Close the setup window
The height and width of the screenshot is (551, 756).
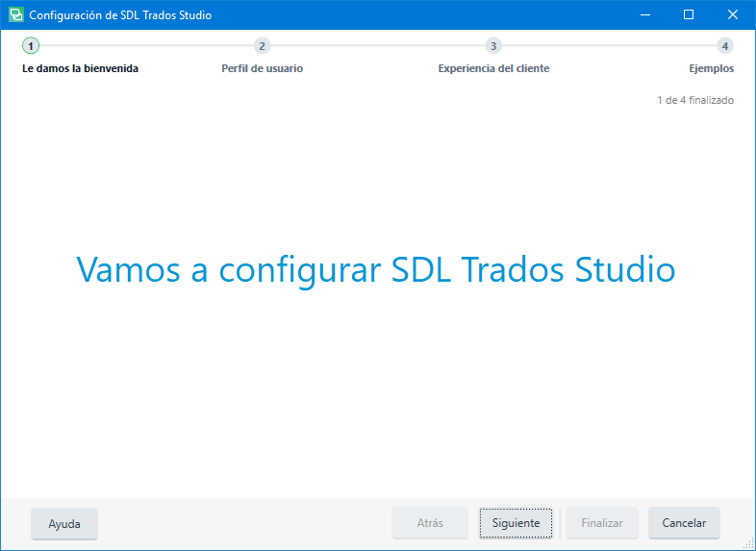pyautogui.click(x=732, y=15)
